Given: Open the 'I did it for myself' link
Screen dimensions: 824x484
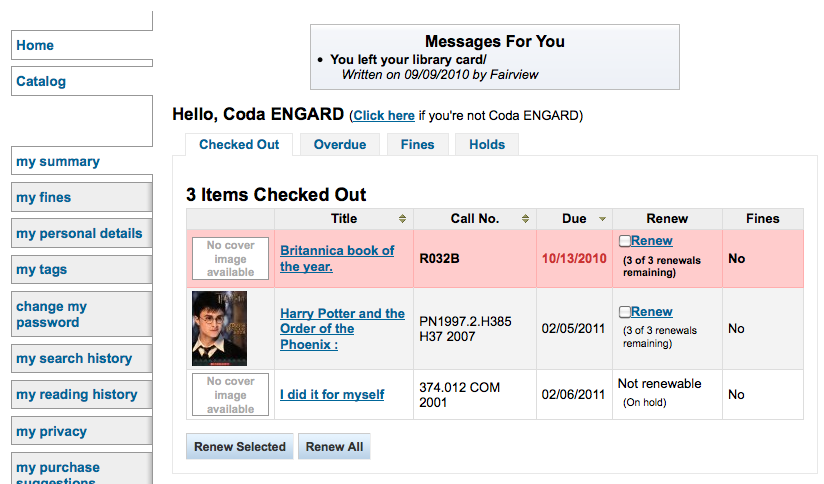Looking at the screenshot, I should [332, 394].
